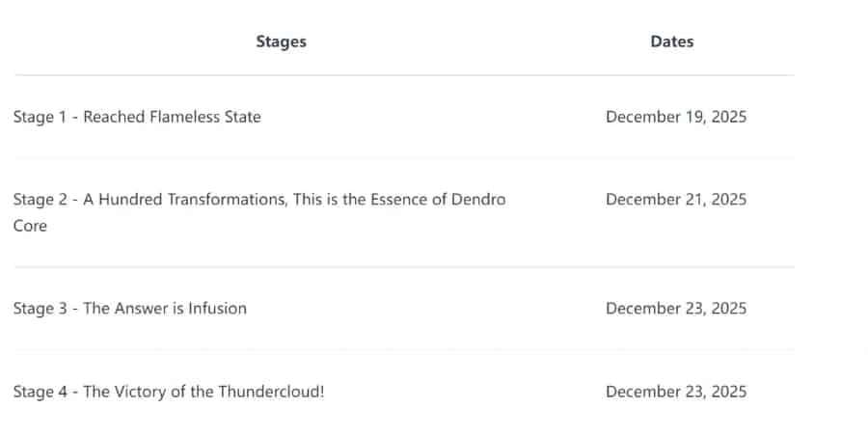Click the date in the Stage 3 row
Image resolution: width=868 pixels, height=436 pixels.
[x=675, y=309]
